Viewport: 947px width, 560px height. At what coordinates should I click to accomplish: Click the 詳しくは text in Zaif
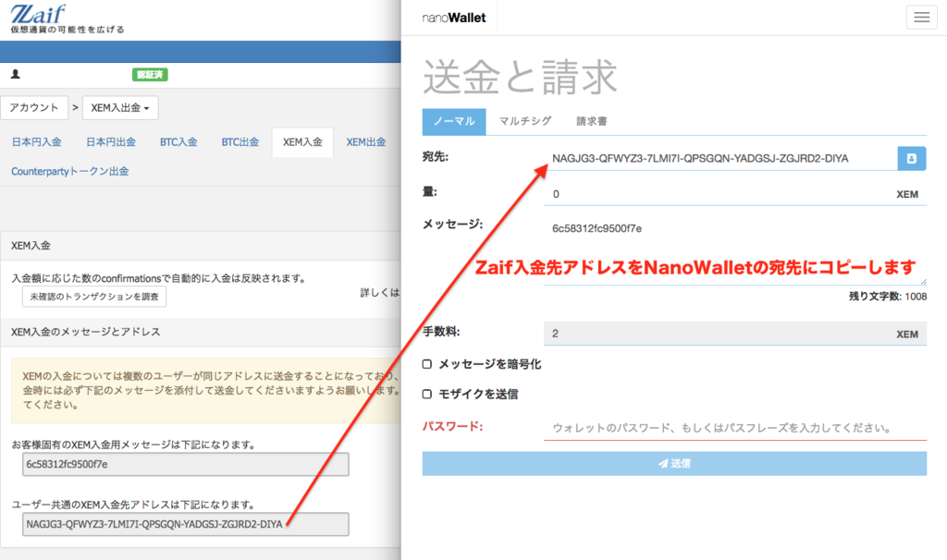[380, 293]
